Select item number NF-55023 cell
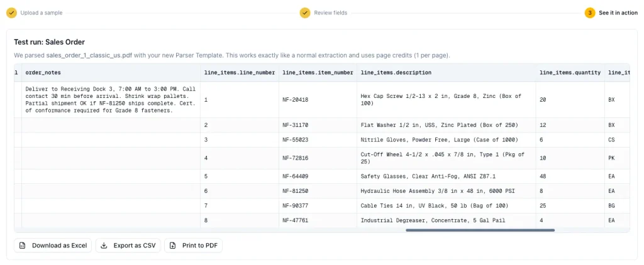 pos(318,140)
